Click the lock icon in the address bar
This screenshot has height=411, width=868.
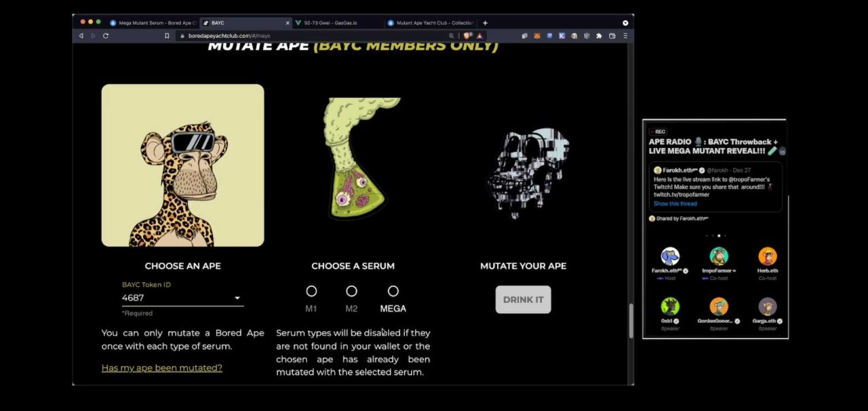click(x=182, y=35)
